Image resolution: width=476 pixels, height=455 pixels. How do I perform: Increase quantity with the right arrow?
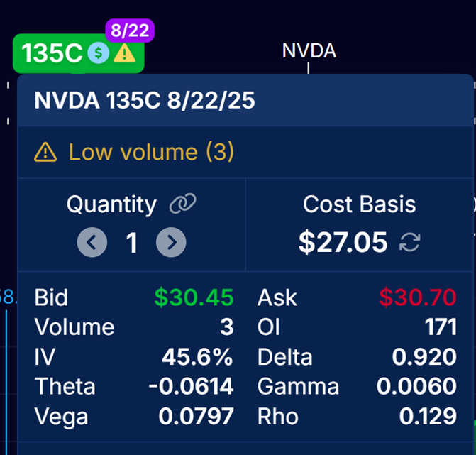(171, 243)
